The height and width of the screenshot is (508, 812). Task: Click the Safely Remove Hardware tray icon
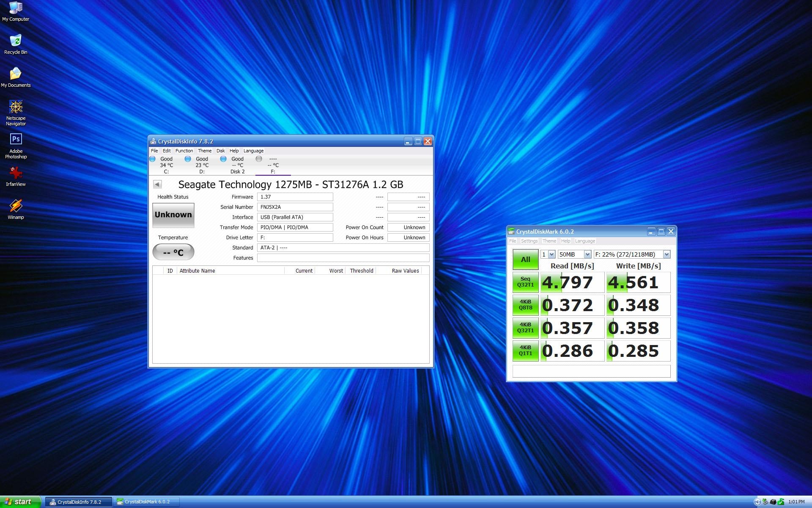pyautogui.click(x=765, y=502)
